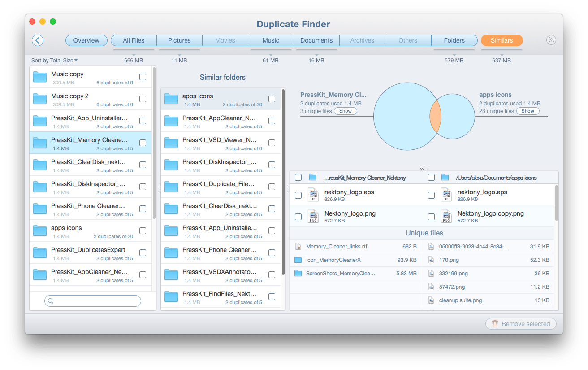Open the Sort by Total Size dropdown

pos(54,61)
